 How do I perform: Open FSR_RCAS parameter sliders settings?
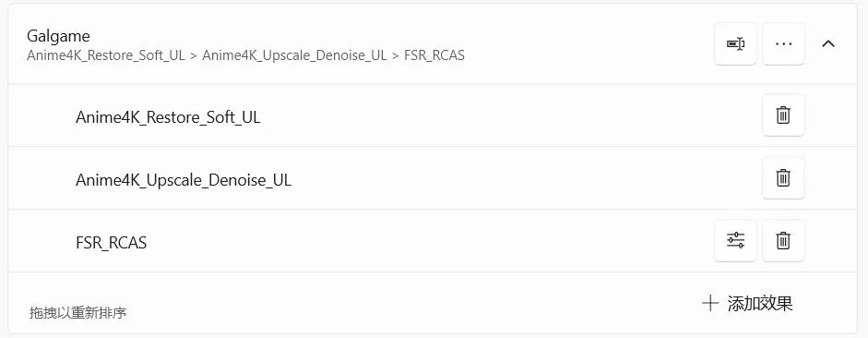735,240
